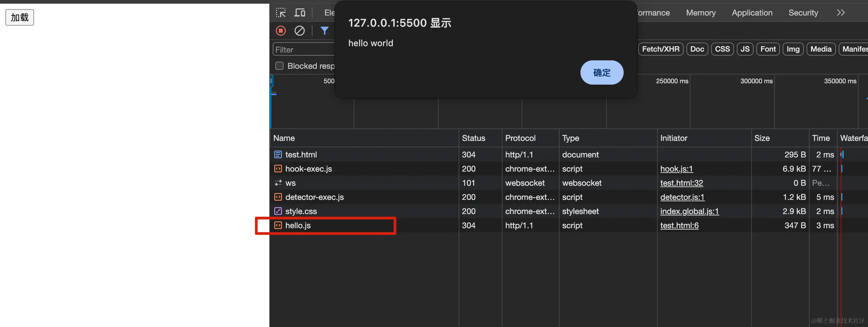This screenshot has height=327, width=868.
Task: Filter requests by Fetch/XHR
Action: click(661, 49)
